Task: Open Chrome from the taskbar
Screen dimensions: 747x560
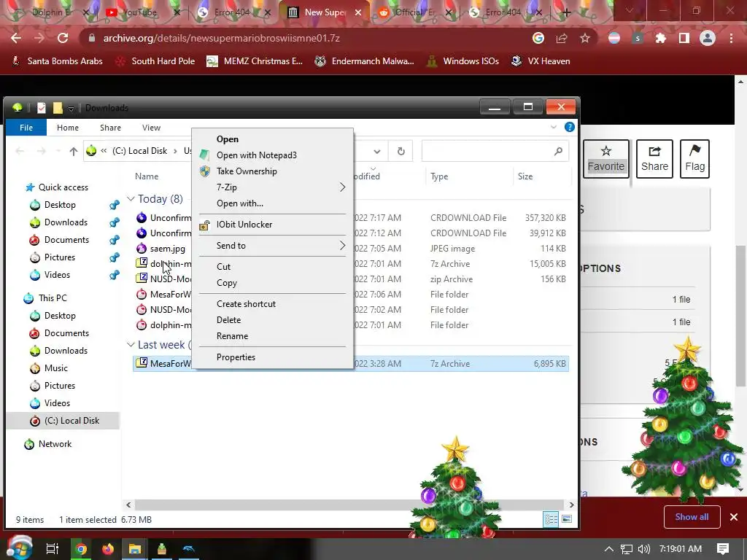Action: click(82, 549)
